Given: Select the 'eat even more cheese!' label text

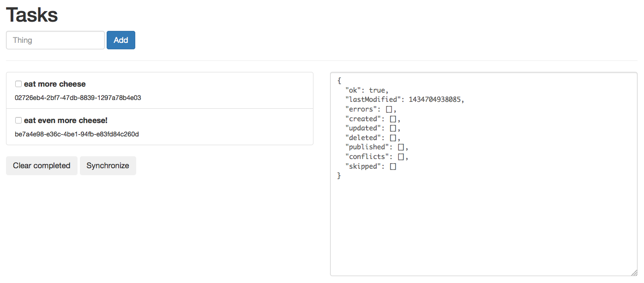Looking at the screenshot, I should 66,120.
